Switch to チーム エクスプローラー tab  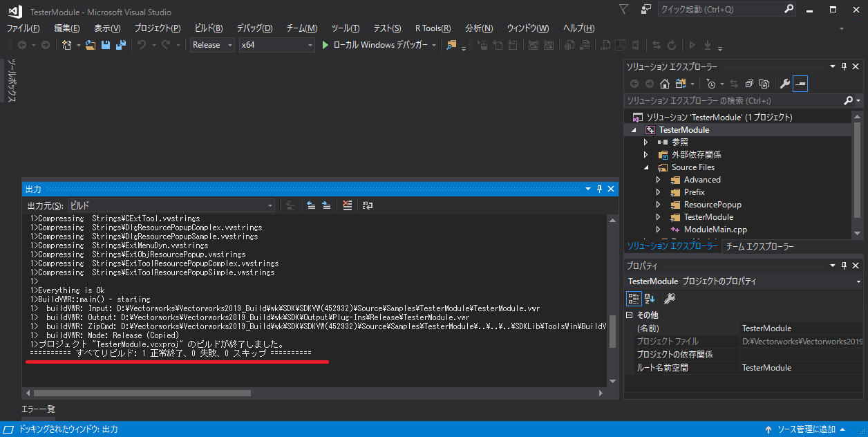click(x=760, y=247)
